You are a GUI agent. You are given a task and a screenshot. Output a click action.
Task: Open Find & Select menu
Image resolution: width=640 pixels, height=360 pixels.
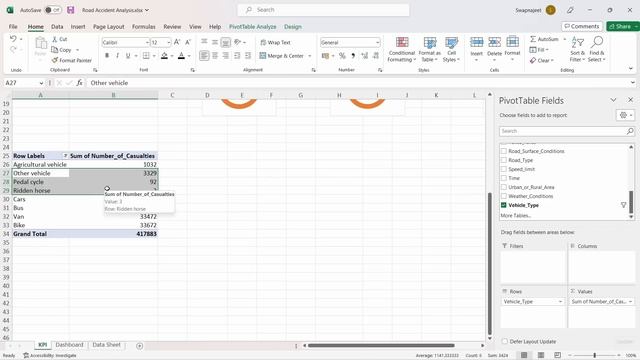tap(597, 49)
